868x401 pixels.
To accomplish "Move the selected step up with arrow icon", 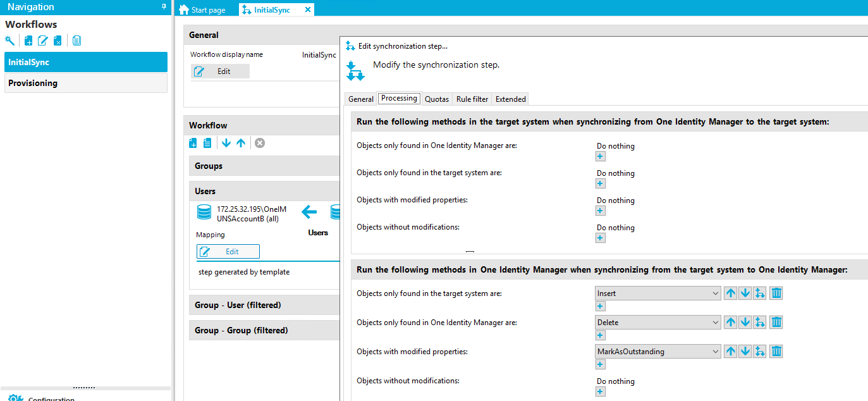I will pyautogui.click(x=241, y=142).
